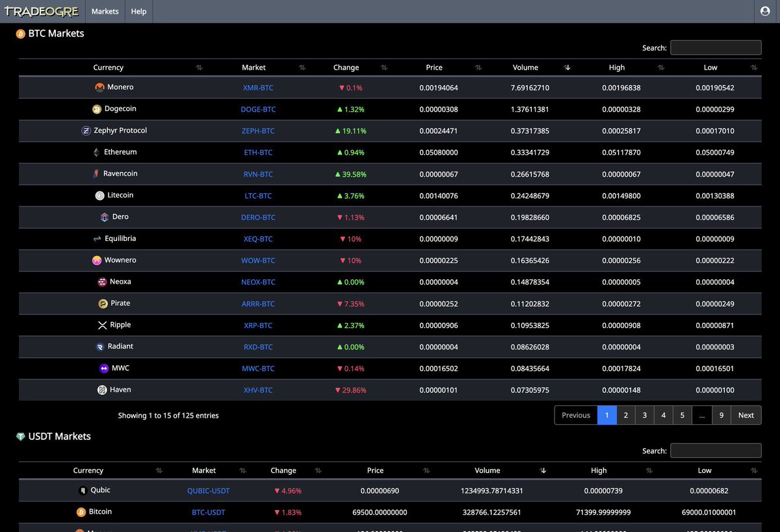This screenshot has width=780, height=532.
Task: Open the WOW-BTC market link
Action: [258, 260]
